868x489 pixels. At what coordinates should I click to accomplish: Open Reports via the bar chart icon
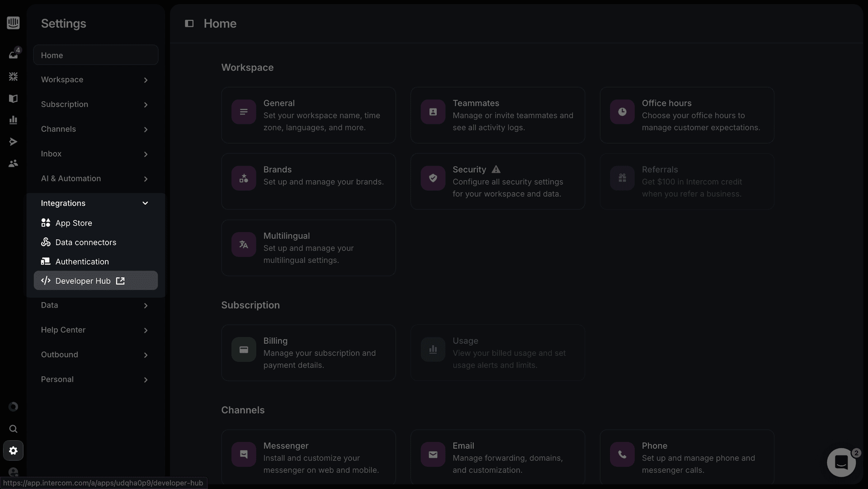(14, 120)
